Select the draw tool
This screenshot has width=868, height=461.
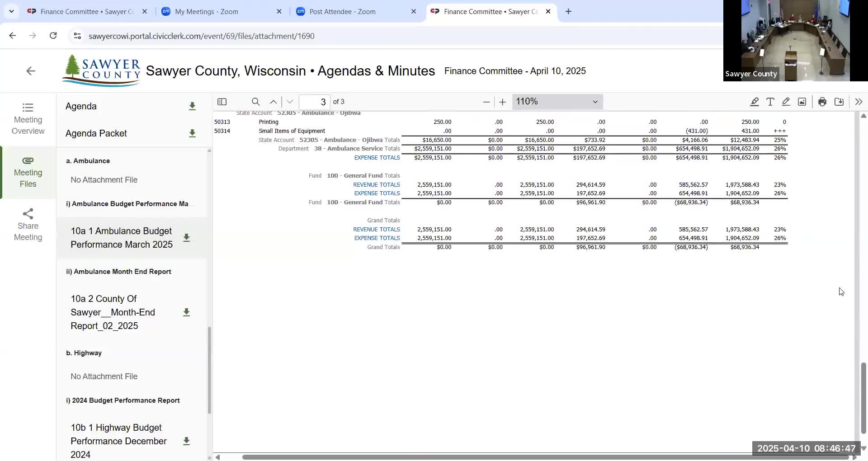click(786, 102)
